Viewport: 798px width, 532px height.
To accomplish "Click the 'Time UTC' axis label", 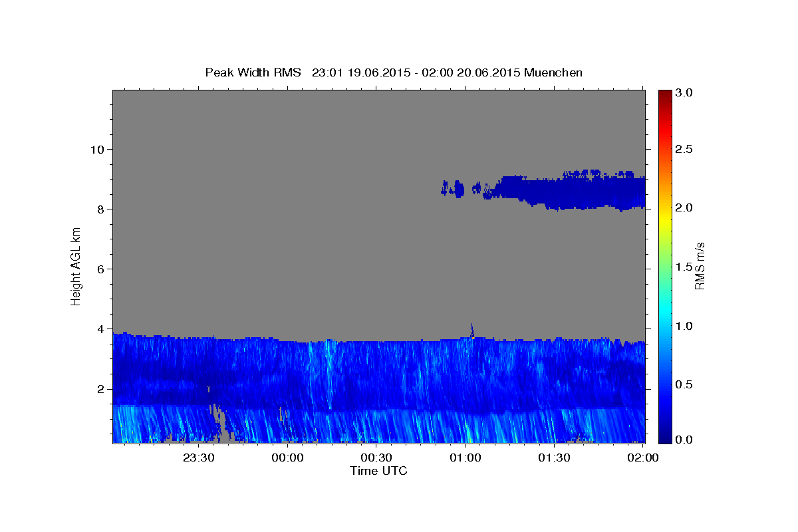I will [x=378, y=471].
